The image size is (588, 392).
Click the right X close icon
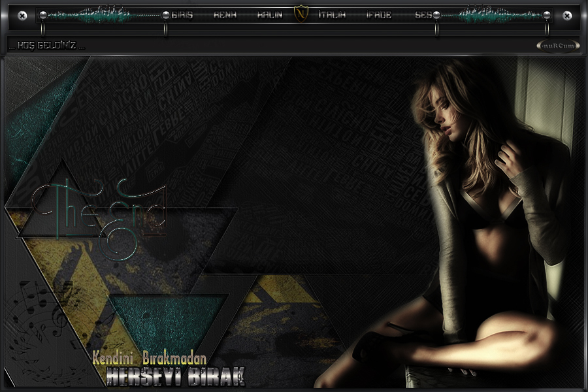coord(566,15)
